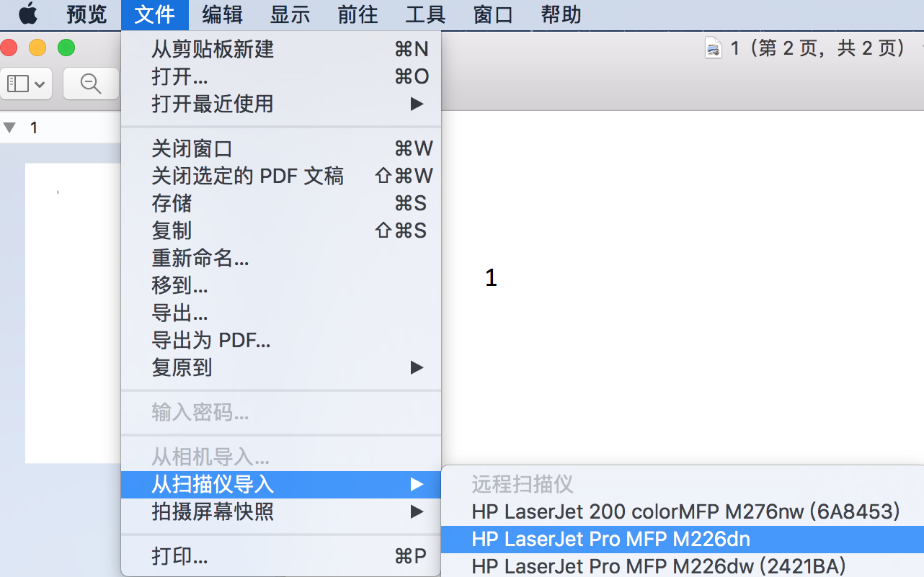Viewport: 924px width, 577px height.
Task: Select scanner HP LaserJet Pro MFP M226dn
Action: tap(683, 539)
